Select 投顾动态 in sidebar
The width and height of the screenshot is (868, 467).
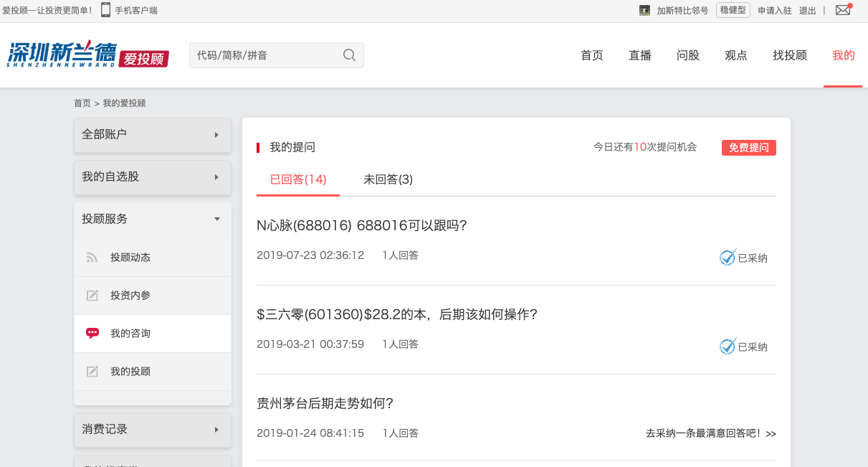[x=153, y=258]
